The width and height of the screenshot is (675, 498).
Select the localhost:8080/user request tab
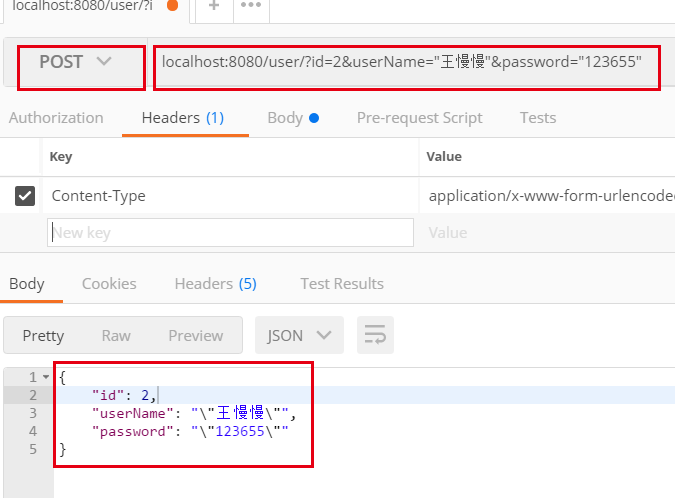95,6
